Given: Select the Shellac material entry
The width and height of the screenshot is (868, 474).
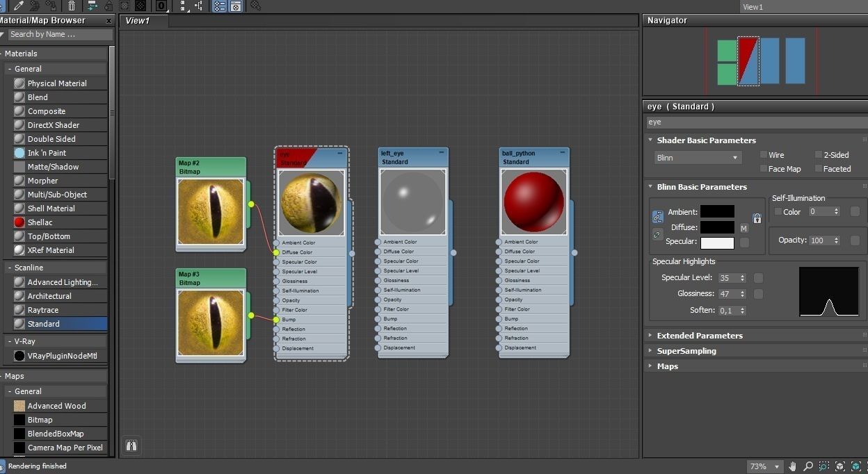Looking at the screenshot, I should tap(40, 222).
